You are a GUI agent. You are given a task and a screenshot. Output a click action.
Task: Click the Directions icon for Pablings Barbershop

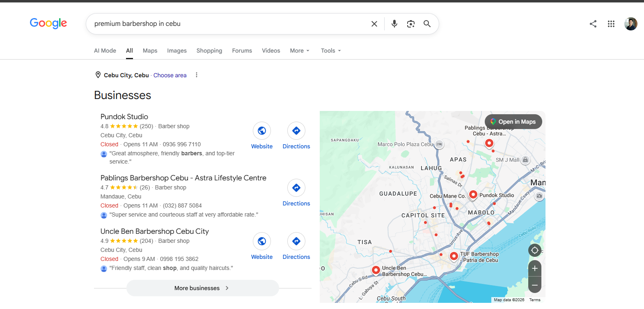[x=296, y=188]
